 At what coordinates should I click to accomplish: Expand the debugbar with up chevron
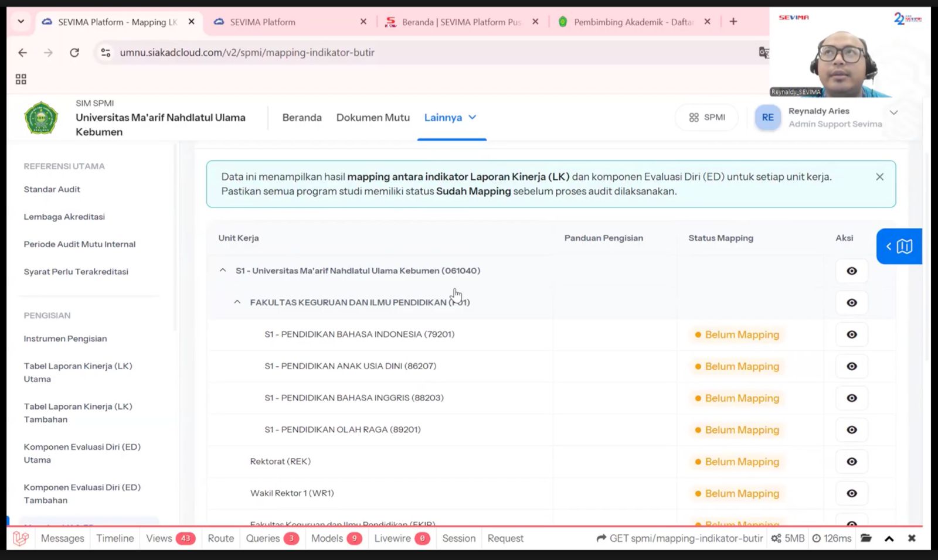pos(889,539)
